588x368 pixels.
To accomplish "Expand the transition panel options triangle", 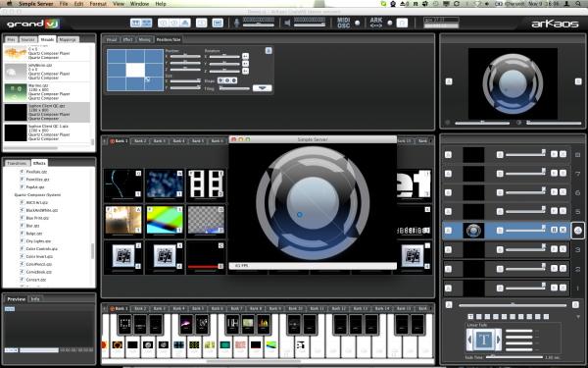I will click(578, 317).
